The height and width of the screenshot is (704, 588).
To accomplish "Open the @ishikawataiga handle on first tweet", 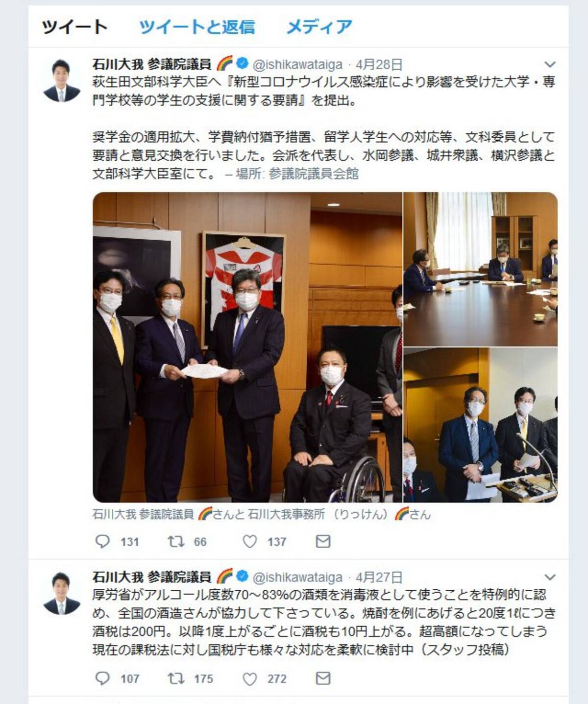I will coord(297,64).
